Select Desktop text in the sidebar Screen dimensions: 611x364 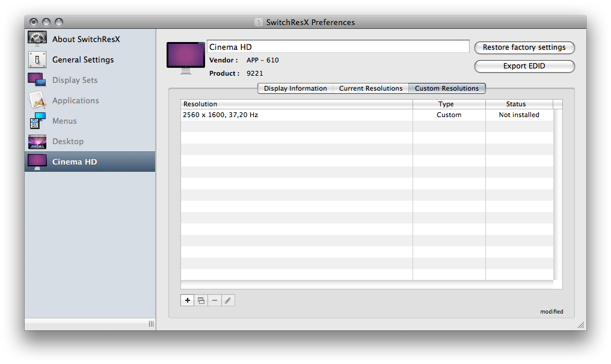68,141
